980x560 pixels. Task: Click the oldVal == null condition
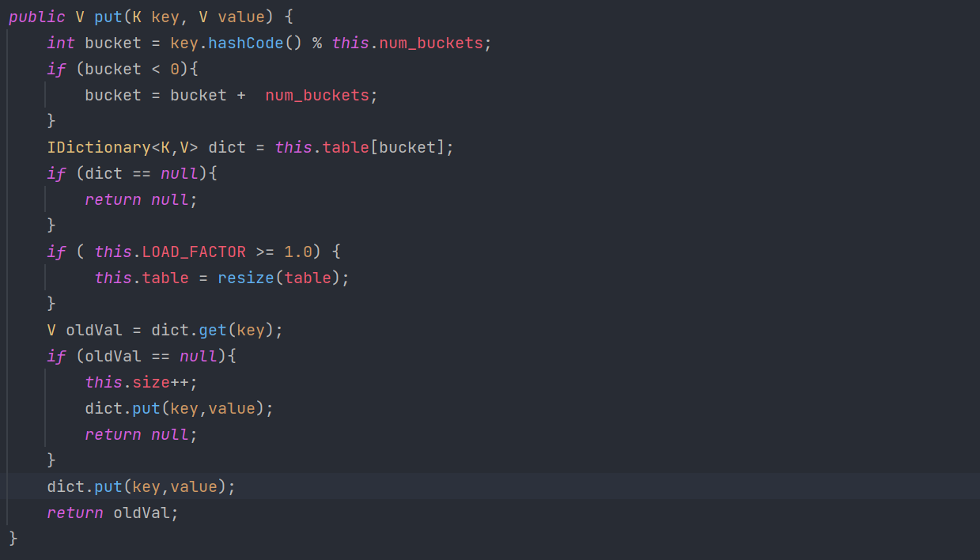tap(150, 356)
